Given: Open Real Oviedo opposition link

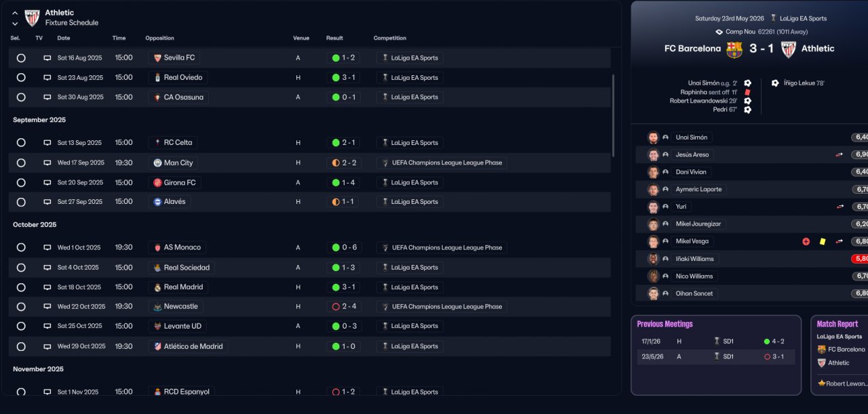Looking at the screenshot, I should (178, 78).
